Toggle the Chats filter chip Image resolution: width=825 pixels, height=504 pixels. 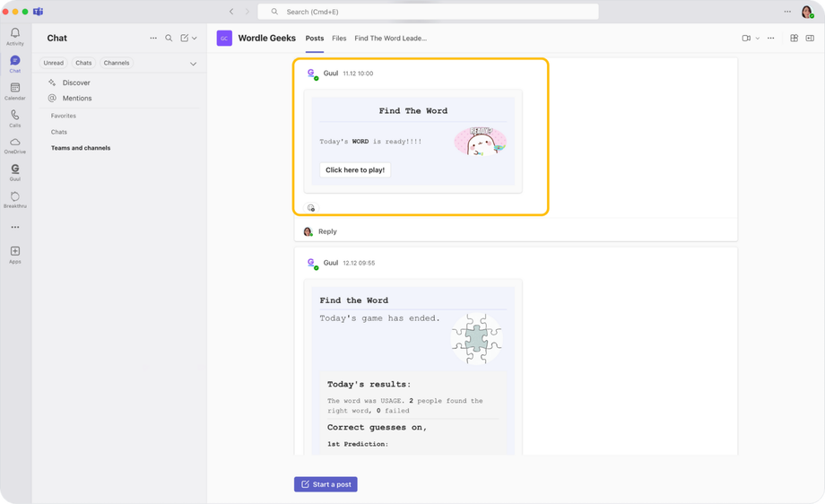click(x=83, y=63)
